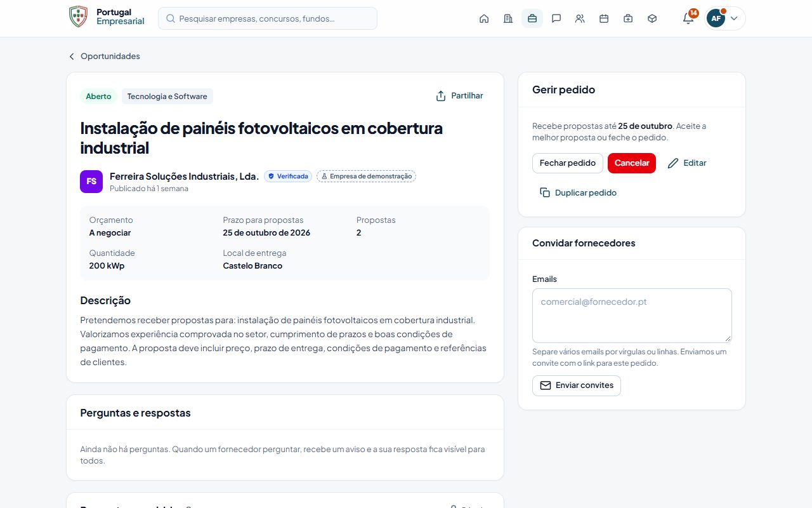Click the copy icon beside Duplicar pedido
The width and height of the screenshot is (812, 508).
545,192
